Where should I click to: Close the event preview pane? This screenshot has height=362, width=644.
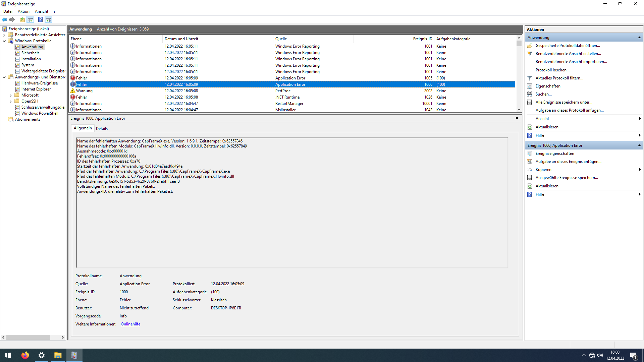coord(517,118)
